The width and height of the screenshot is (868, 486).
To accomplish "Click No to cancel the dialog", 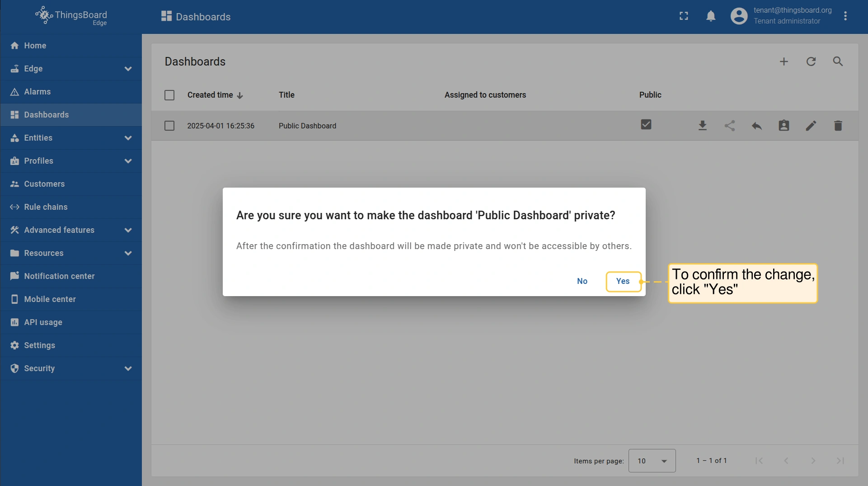I will tap(582, 281).
